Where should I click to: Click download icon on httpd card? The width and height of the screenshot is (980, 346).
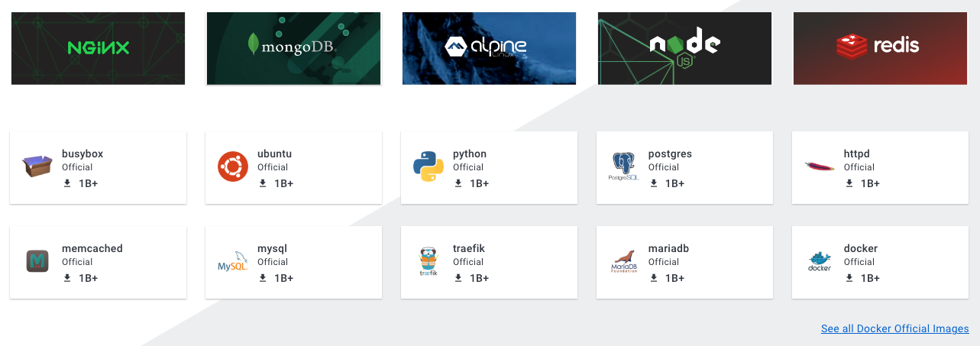click(x=849, y=183)
